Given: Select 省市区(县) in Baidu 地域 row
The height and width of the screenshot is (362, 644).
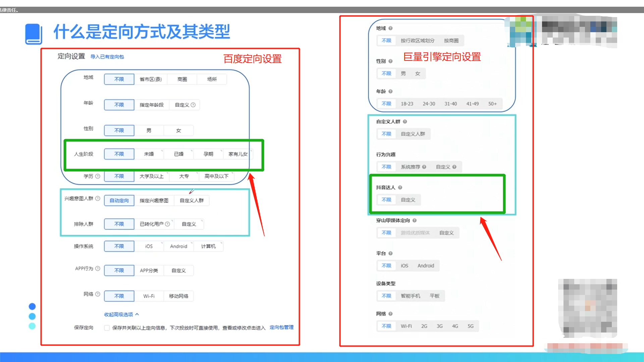Looking at the screenshot, I should coord(151,79).
